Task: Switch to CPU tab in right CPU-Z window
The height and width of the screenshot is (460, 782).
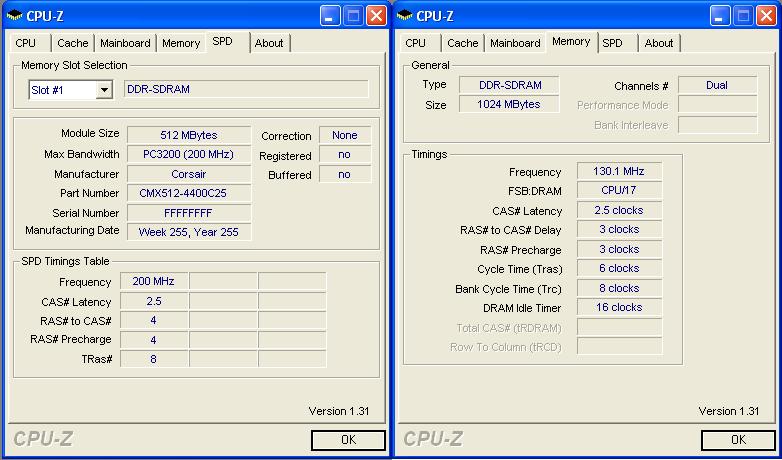Action: click(x=415, y=43)
